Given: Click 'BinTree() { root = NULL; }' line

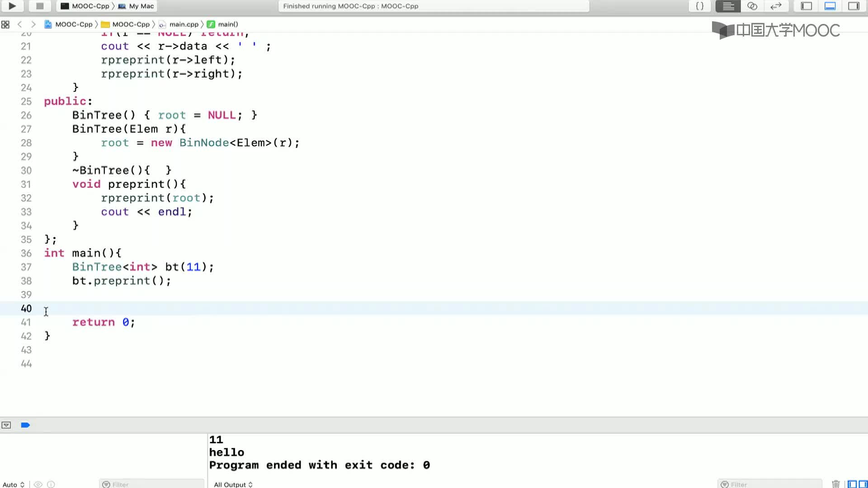Looking at the screenshot, I should pyautogui.click(x=165, y=115).
